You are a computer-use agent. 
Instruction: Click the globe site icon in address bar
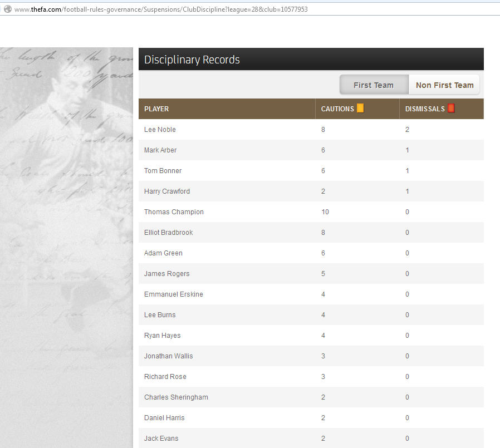pos(8,9)
